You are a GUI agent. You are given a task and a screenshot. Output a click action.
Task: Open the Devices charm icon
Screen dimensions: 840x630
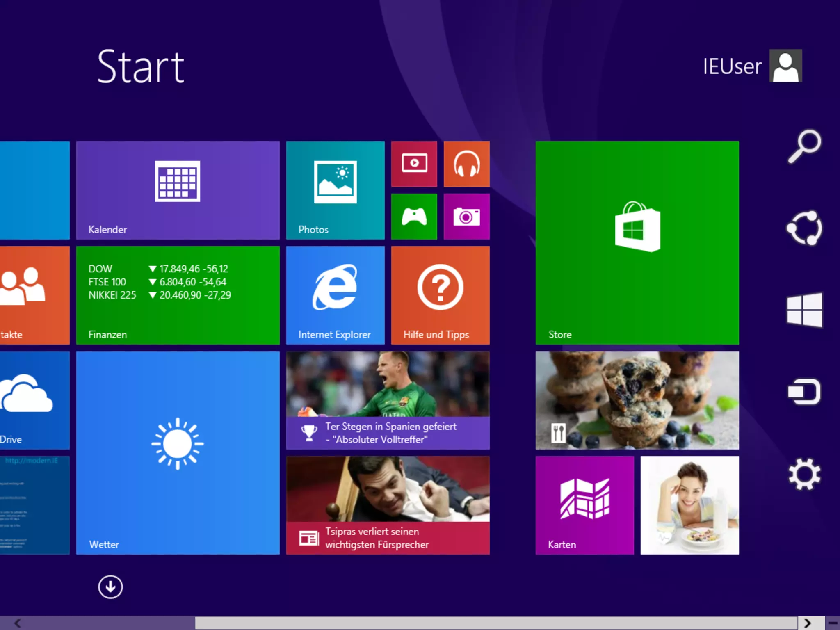coord(804,392)
